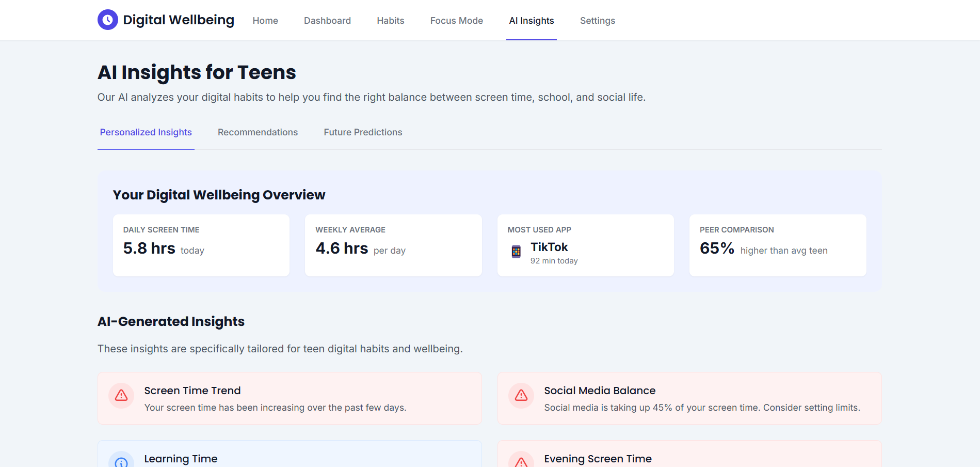980x467 pixels.
Task: Open Settings from the navigation bar
Action: click(597, 21)
